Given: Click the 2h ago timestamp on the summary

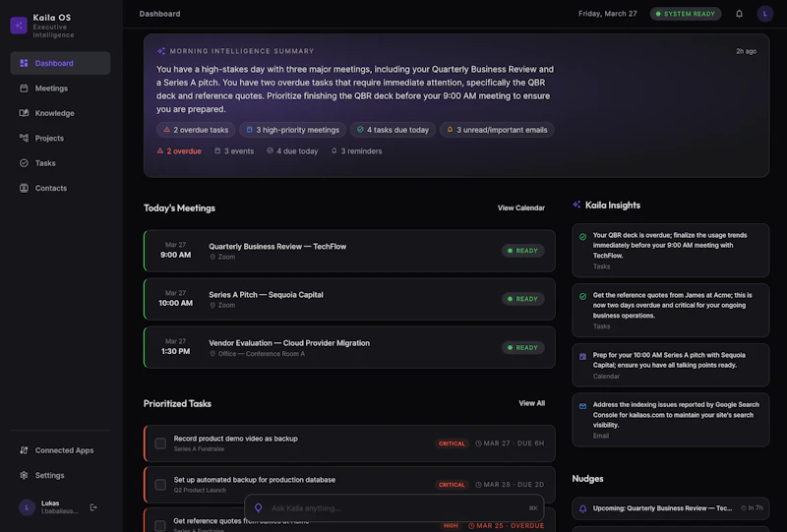Looking at the screenshot, I should pos(746,51).
